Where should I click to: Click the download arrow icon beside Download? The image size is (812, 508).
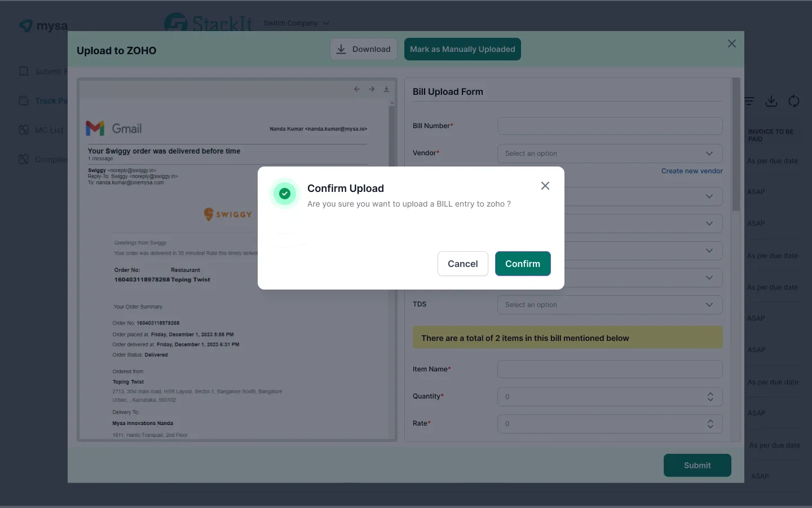pyautogui.click(x=341, y=49)
